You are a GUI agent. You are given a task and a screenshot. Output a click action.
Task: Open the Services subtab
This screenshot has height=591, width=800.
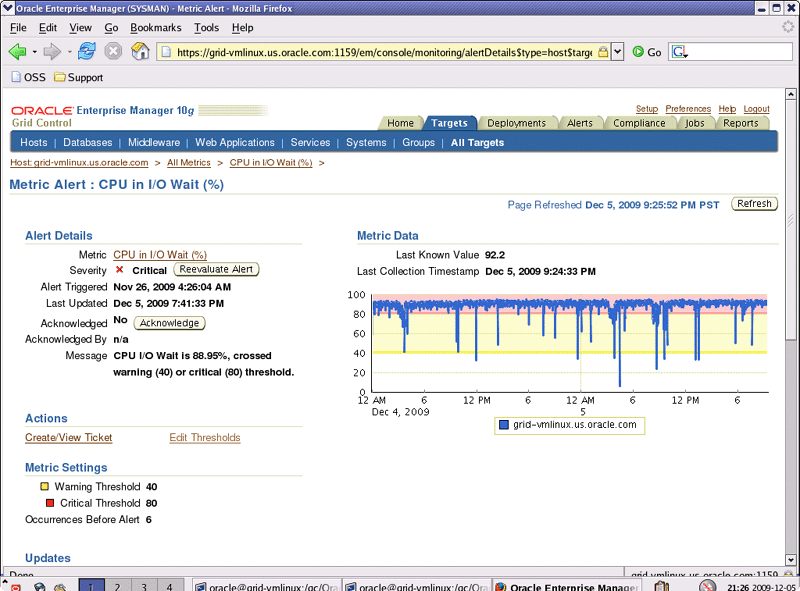click(310, 142)
